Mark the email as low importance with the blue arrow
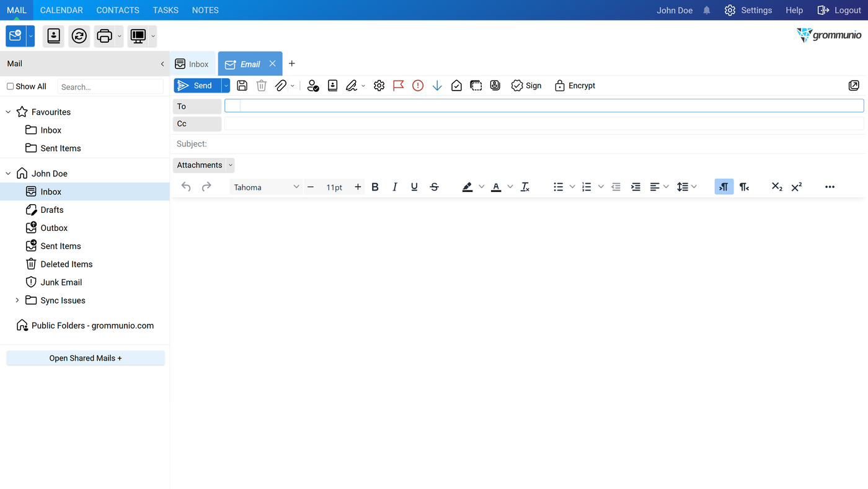The height and width of the screenshot is (489, 868). coord(437,86)
